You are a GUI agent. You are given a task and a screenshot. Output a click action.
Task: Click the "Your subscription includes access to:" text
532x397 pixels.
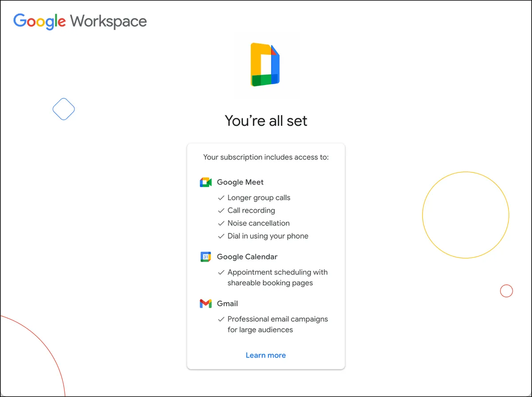point(266,157)
